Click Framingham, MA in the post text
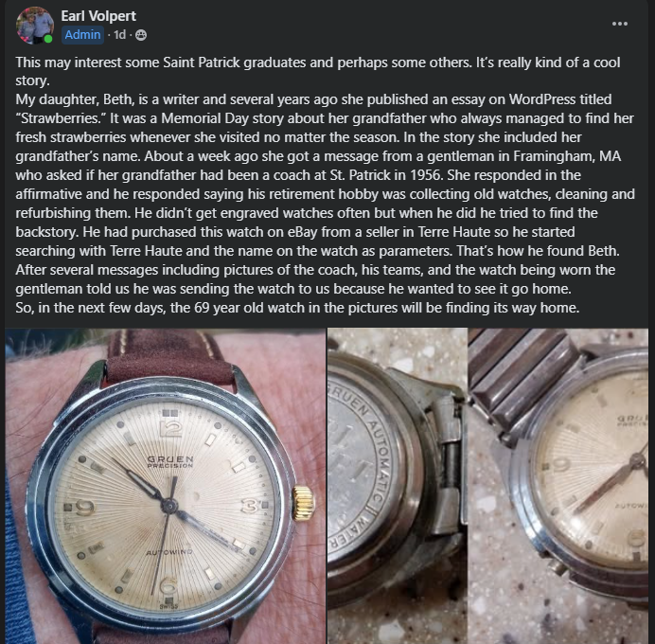 (x=567, y=156)
